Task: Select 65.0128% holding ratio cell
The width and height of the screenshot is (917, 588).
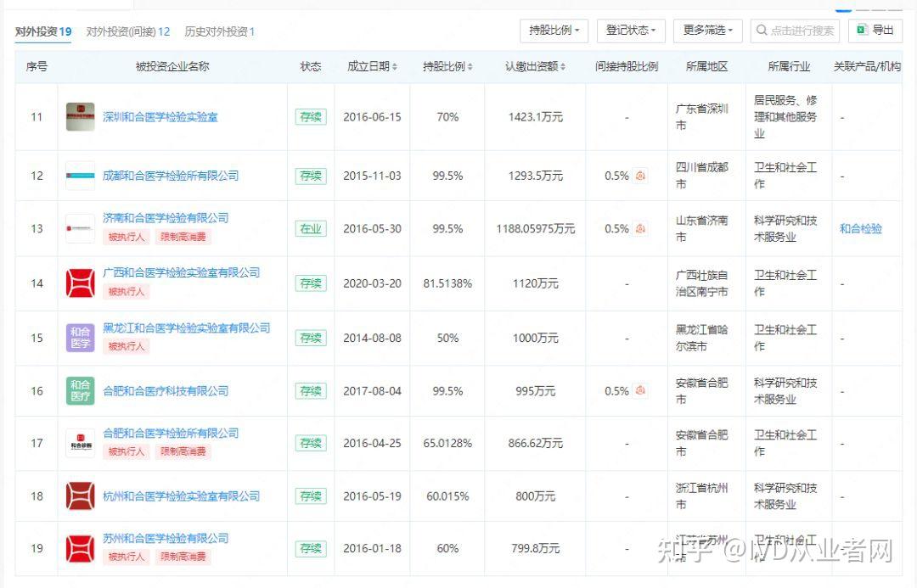Action: click(x=447, y=443)
